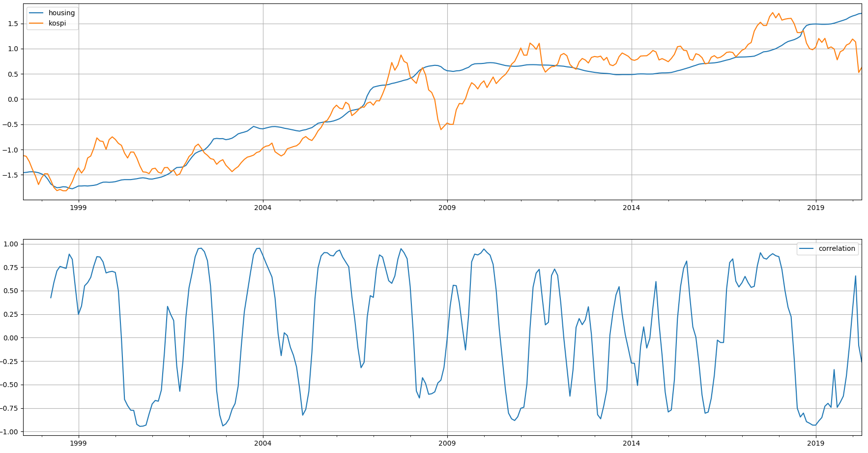Screen dimensions: 868x453
Task: Click the orange kospi legend line sample
Action: 36,23
